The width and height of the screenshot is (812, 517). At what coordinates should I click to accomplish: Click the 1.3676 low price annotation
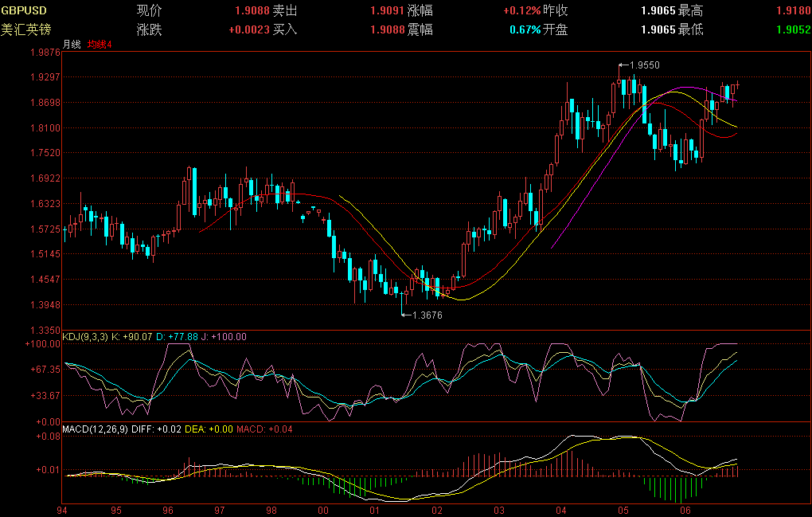pos(427,315)
